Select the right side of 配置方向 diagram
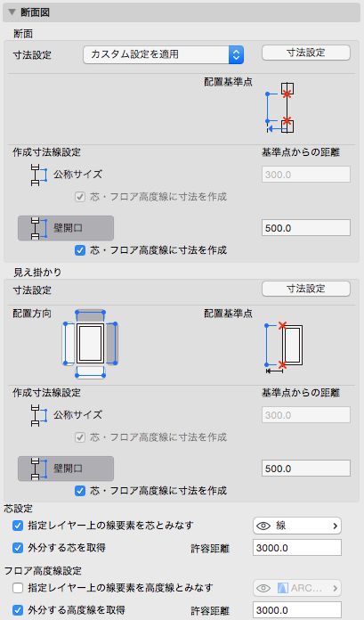364x620 pixels. [x=111, y=343]
